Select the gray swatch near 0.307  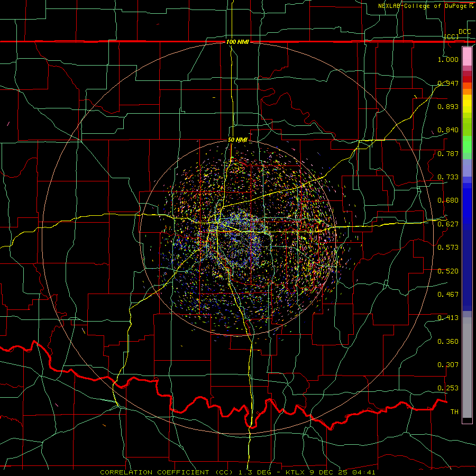coord(467,368)
